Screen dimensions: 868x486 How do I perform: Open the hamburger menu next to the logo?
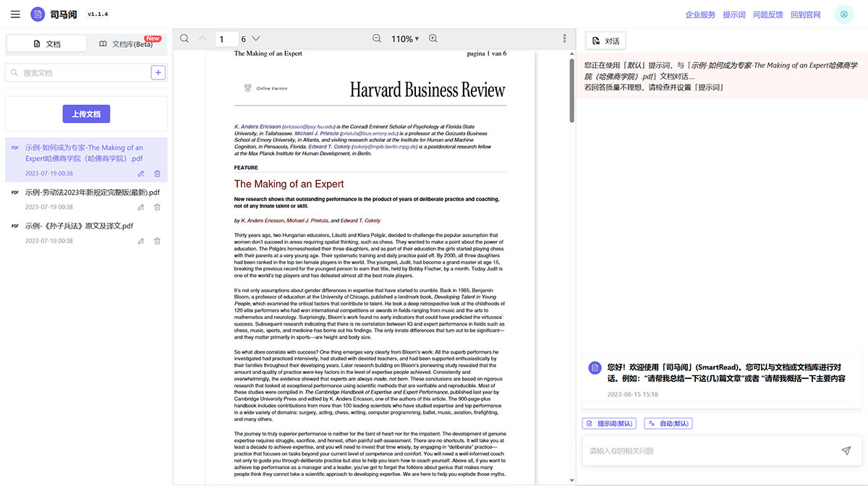[15, 14]
